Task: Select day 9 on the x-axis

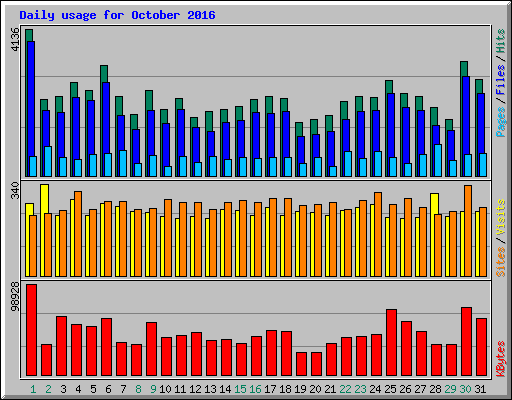Action: [153, 389]
